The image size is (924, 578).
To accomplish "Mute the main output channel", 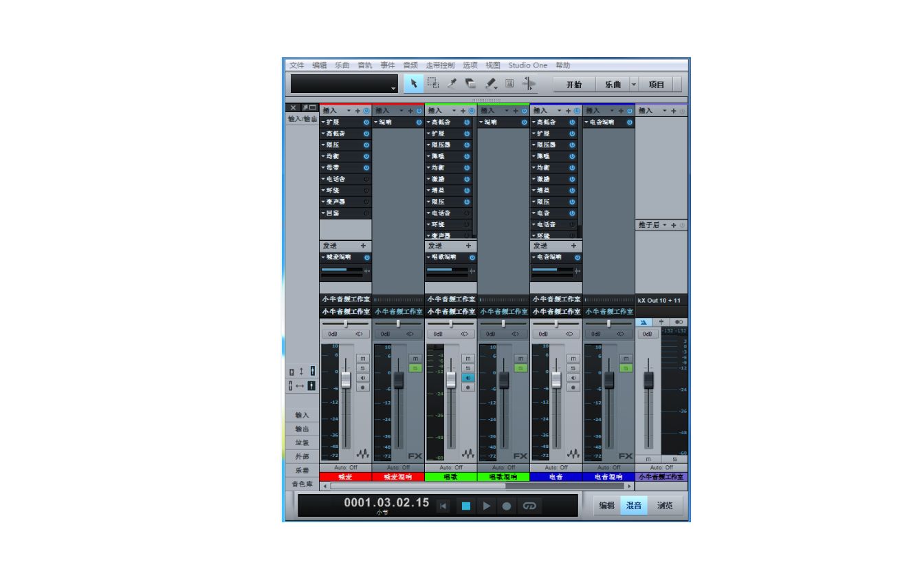I will coord(648,459).
